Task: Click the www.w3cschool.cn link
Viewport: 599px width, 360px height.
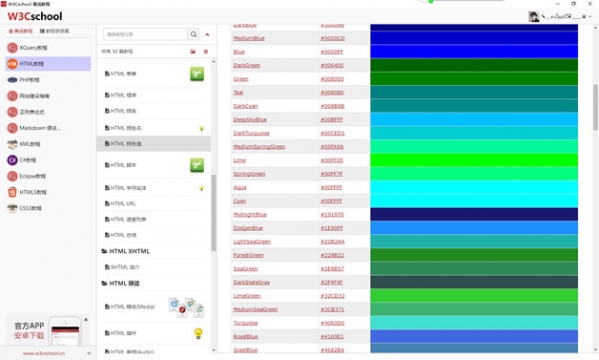Action: [44, 354]
